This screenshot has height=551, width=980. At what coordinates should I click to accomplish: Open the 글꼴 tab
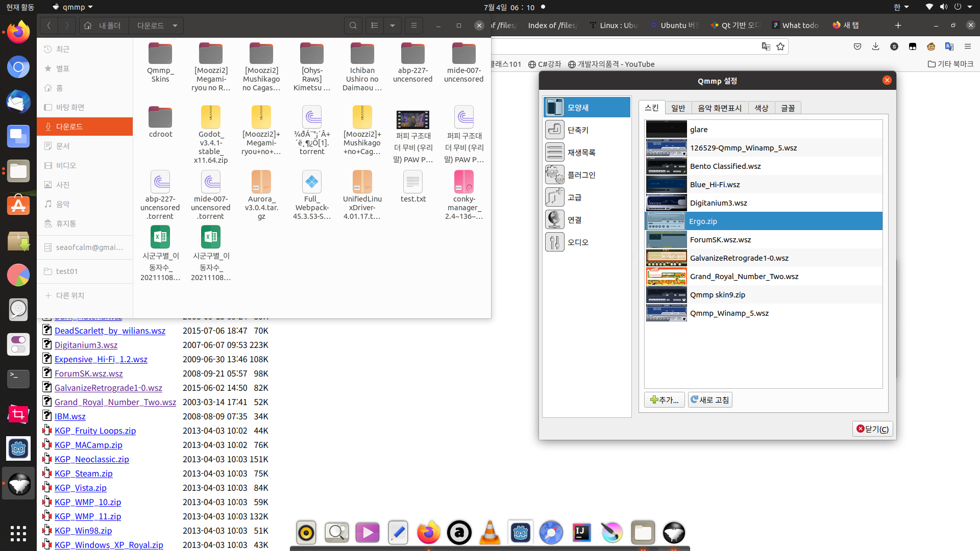(x=788, y=108)
